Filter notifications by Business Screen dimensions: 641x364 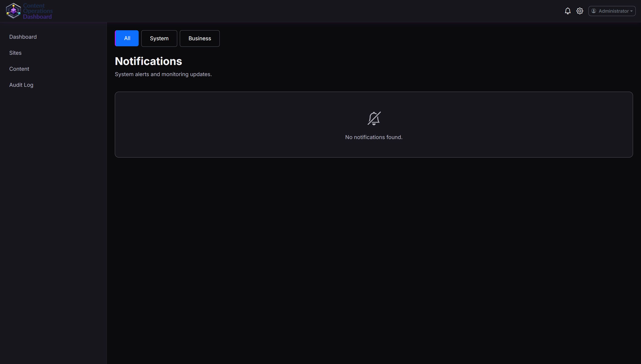click(x=199, y=38)
